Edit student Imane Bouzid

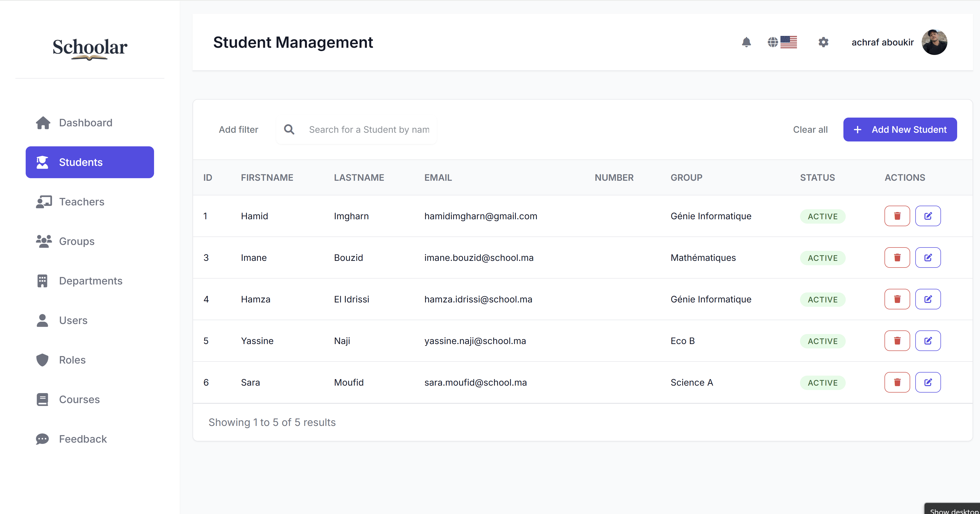[928, 258]
